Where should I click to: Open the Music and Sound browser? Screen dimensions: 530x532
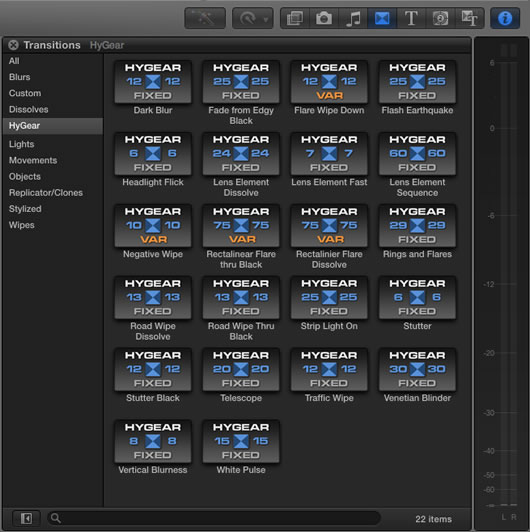pos(353,18)
